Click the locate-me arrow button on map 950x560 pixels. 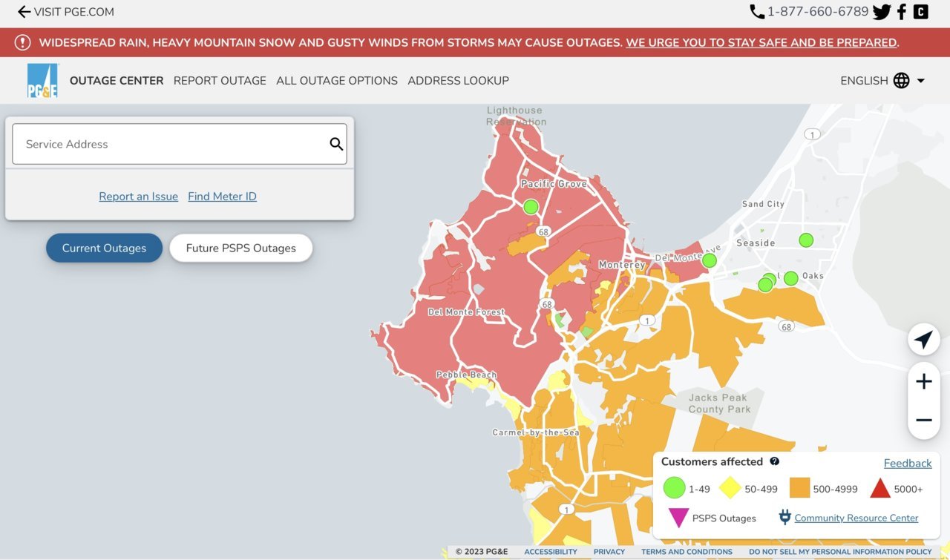coord(923,340)
